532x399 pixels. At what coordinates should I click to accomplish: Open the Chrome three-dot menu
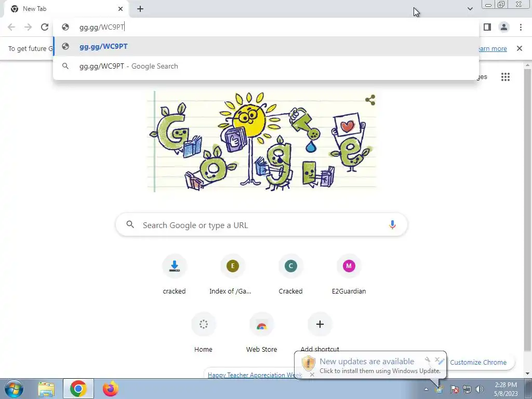point(521,27)
